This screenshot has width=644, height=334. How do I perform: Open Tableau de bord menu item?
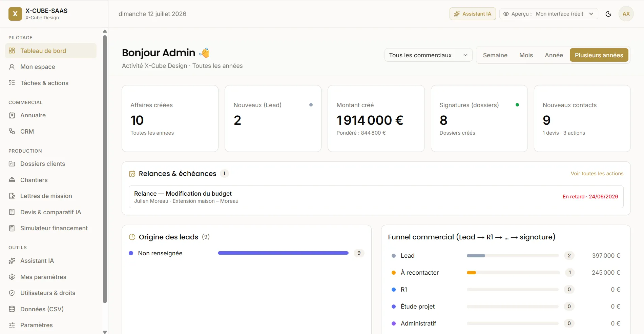click(x=51, y=51)
